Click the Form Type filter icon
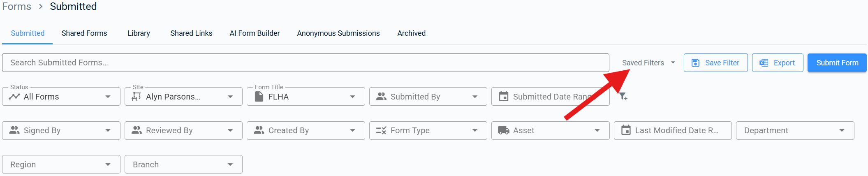Screen dimensions: 868x176 tap(381, 130)
